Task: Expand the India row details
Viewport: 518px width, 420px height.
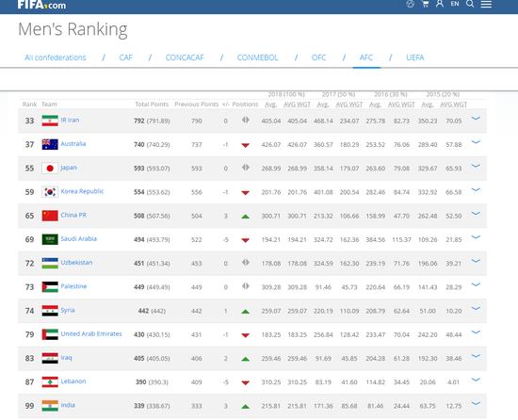Action: click(x=476, y=403)
